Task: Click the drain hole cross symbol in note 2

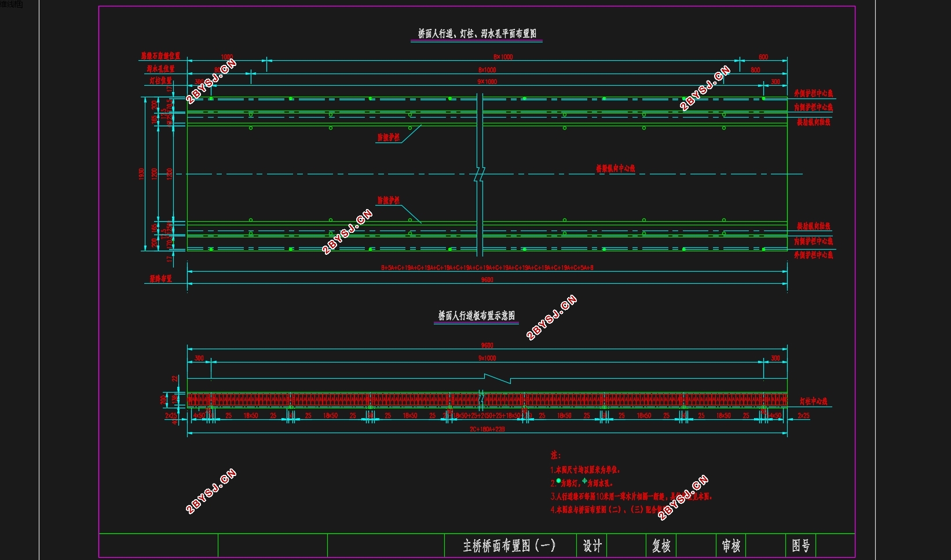Action: (x=584, y=481)
